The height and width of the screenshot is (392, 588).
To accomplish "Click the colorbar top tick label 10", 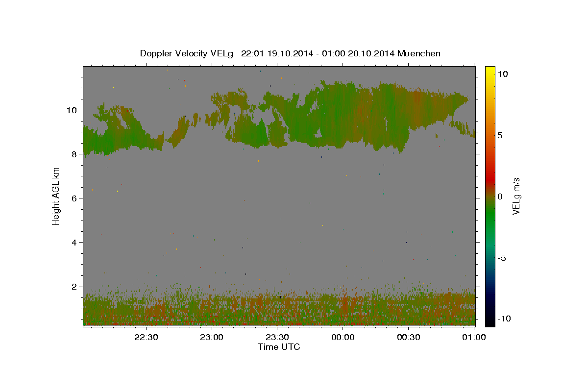I will (x=503, y=74).
